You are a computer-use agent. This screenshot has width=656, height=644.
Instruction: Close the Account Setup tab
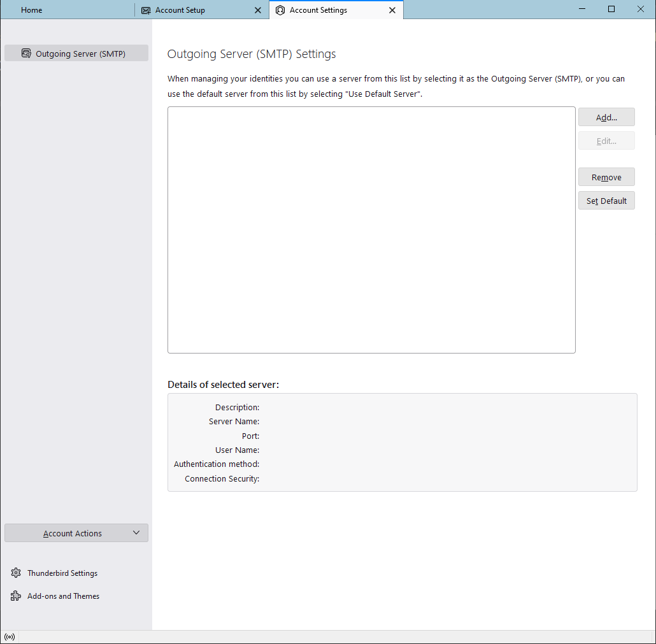pyautogui.click(x=258, y=10)
